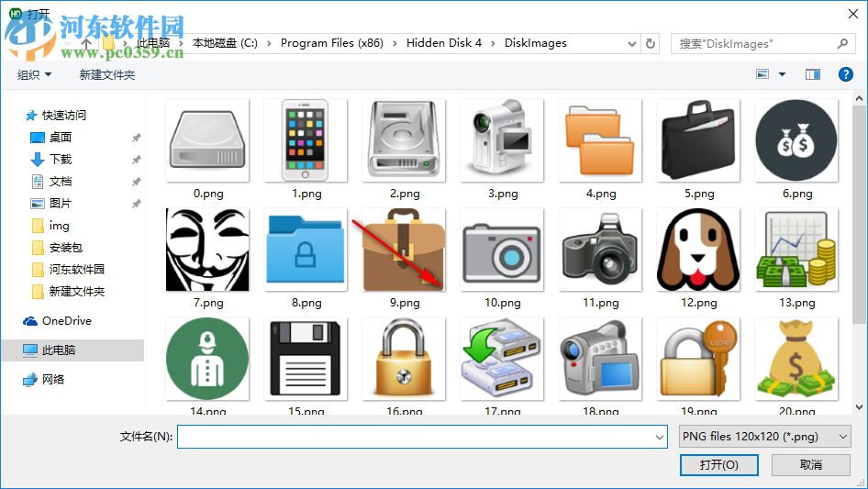Click pin icon next to 下载
The height and width of the screenshot is (489, 868).
(136, 160)
